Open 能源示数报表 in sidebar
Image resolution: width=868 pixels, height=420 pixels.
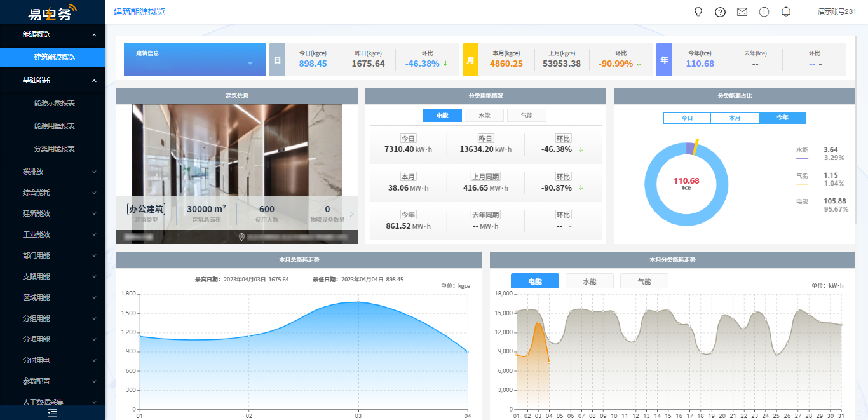(55, 103)
